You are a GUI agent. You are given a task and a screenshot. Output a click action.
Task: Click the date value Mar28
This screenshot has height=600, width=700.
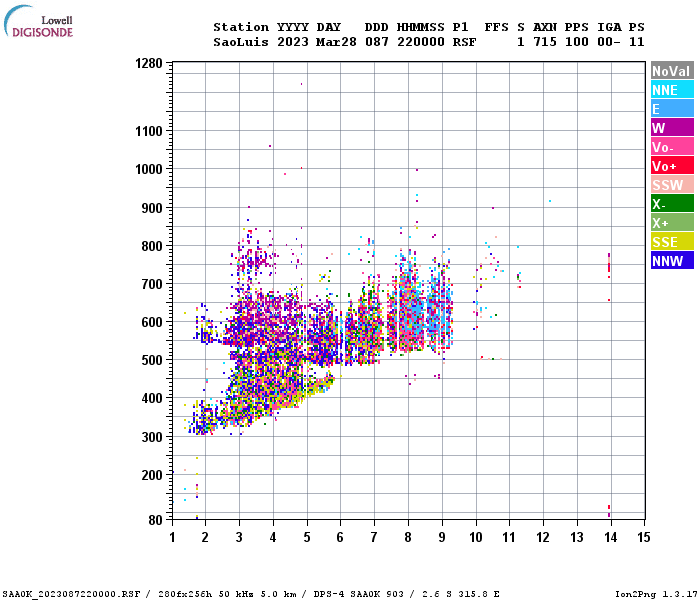click(336, 42)
